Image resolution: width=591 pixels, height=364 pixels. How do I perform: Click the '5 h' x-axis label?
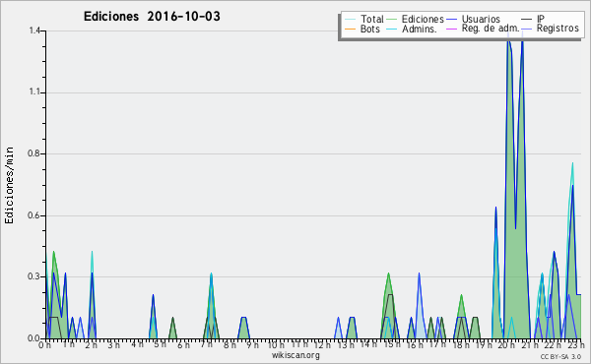pyautogui.click(x=161, y=344)
